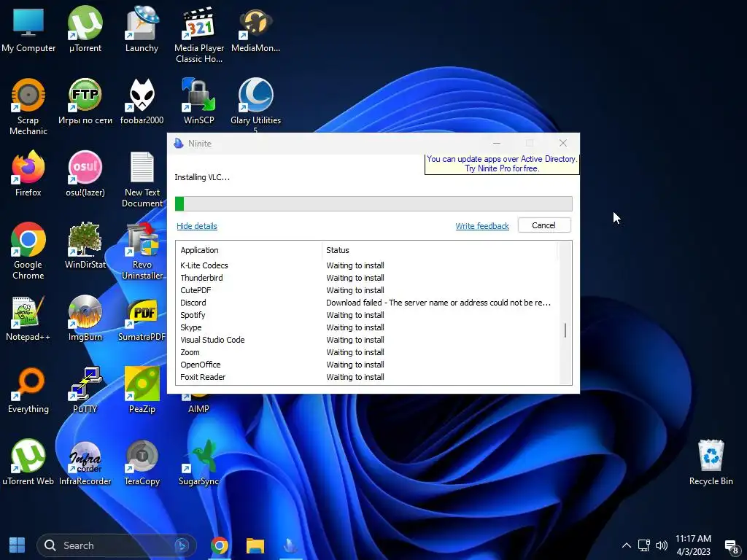Open the My Computer desktop icon
This screenshot has height=560, width=747.
[28, 29]
